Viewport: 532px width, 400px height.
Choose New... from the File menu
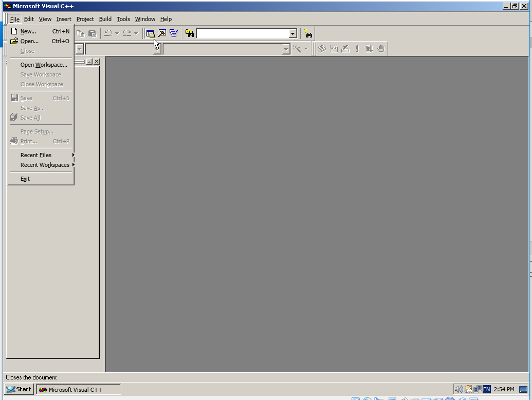pos(28,31)
